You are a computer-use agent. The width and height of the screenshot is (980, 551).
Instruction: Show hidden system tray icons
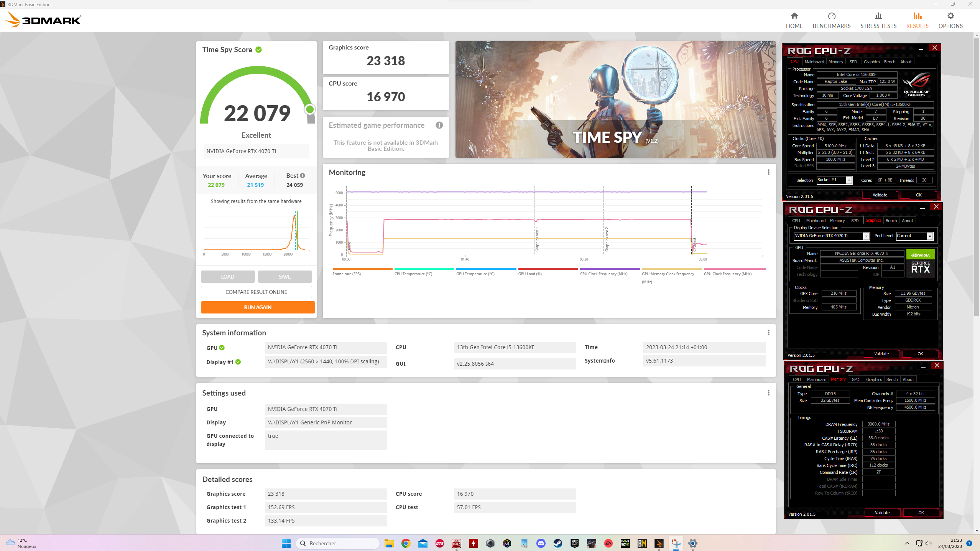point(907,543)
